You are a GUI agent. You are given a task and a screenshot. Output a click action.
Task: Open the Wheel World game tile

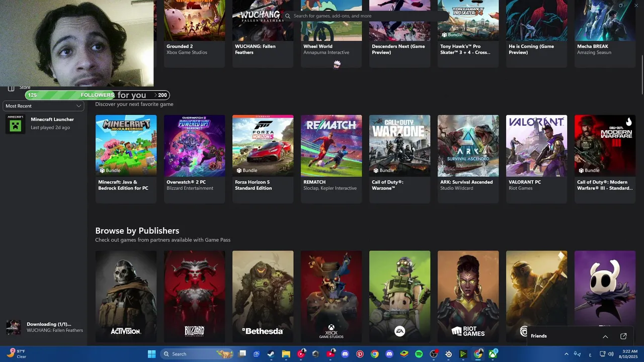pos(331,33)
